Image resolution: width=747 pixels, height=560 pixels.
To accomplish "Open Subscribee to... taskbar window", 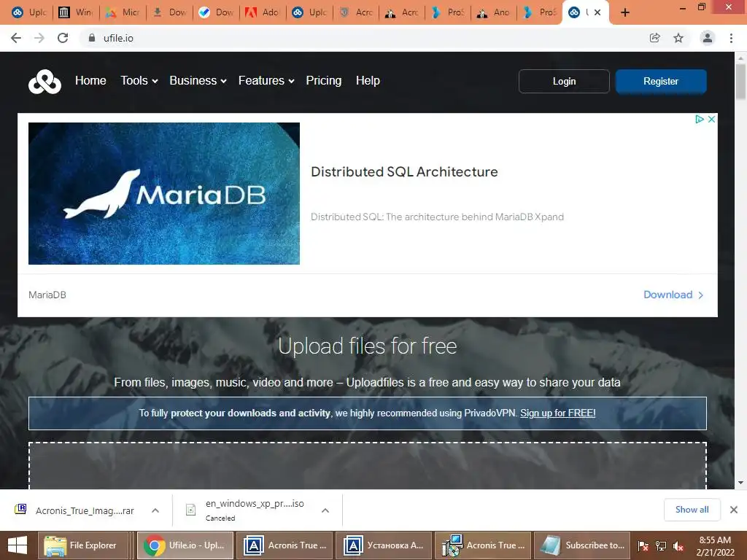I will tap(582, 545).
